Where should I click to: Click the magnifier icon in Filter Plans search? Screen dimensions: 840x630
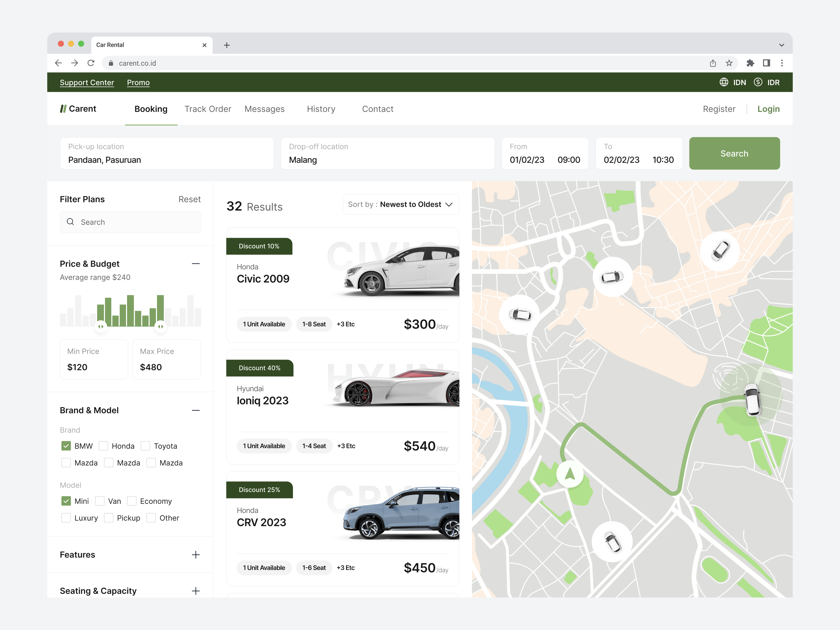click(x=71, y=222)
